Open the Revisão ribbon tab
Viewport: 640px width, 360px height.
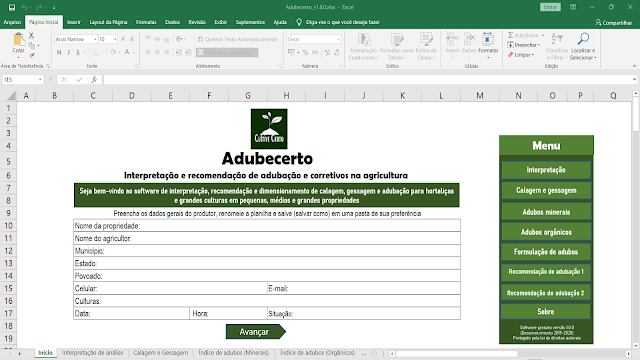pos(197,22)
